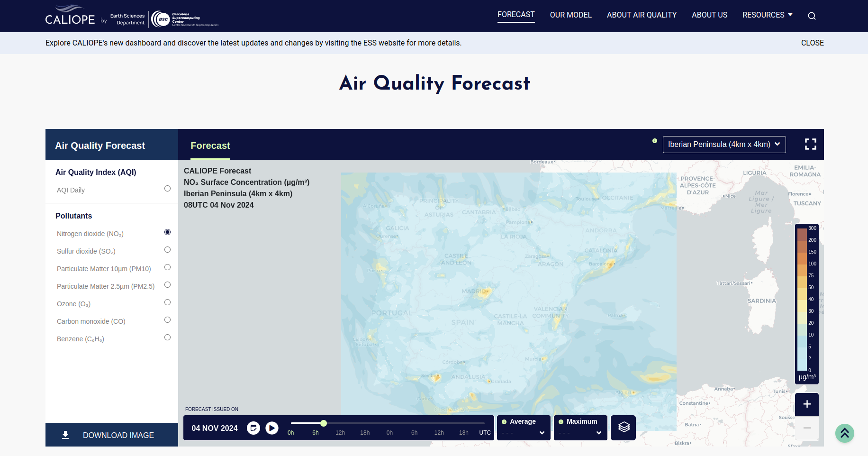Open the map layers button
868x456 pixels.
click(x=624, y=428)
